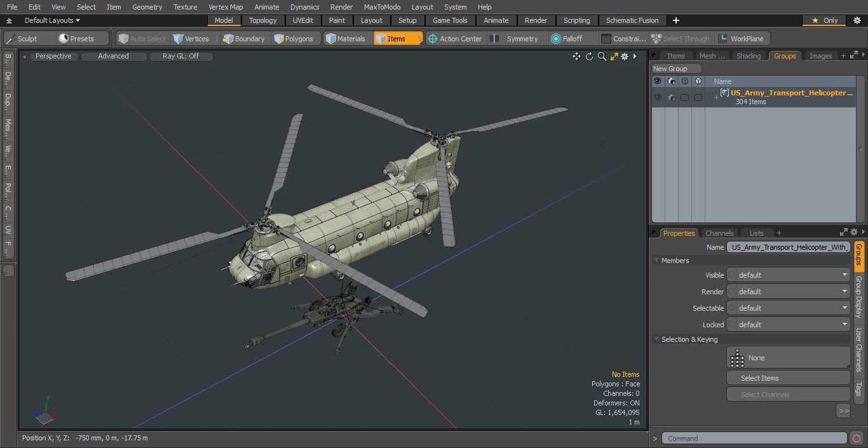Click the Ray GL: Off button
The height and width of the screenshot is (448, 868).
tap(180, 57)
